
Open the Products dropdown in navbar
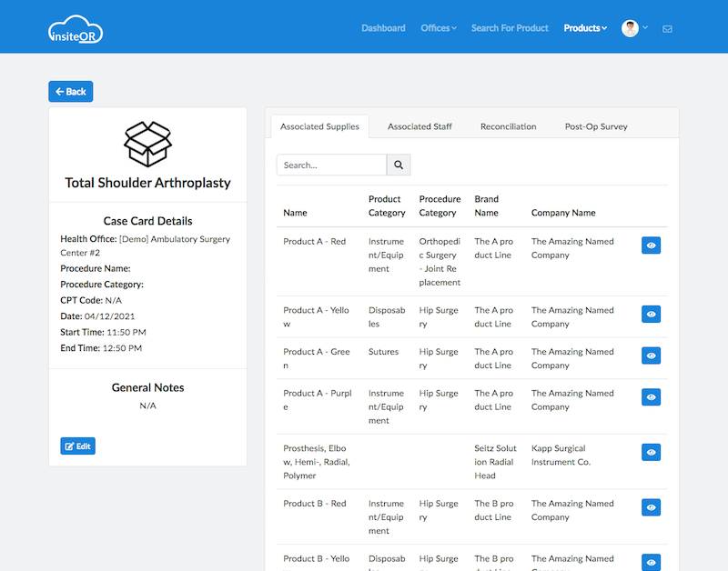[x=584, y=28]
